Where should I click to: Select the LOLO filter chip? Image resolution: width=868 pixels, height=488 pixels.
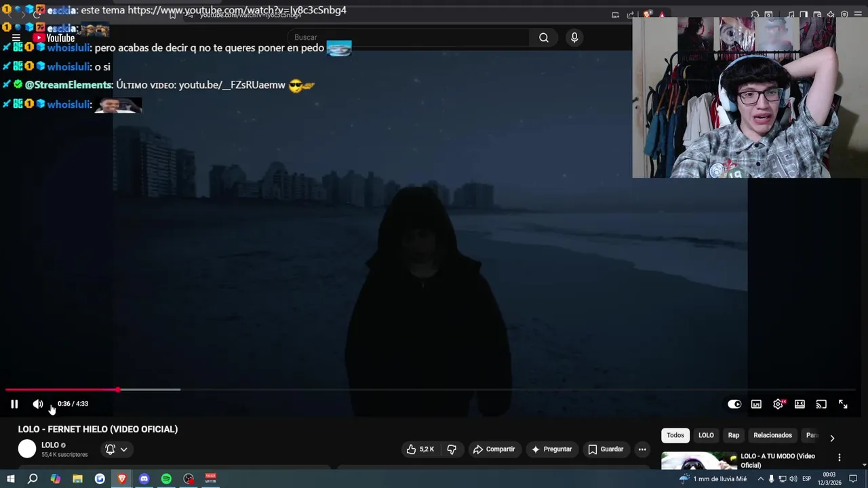click(x=706, y=435)
